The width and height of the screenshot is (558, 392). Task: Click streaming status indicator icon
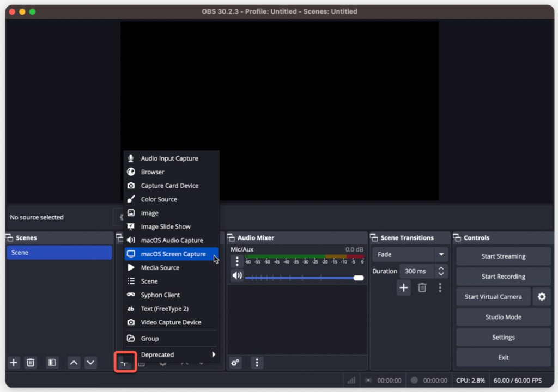[369, 380]
